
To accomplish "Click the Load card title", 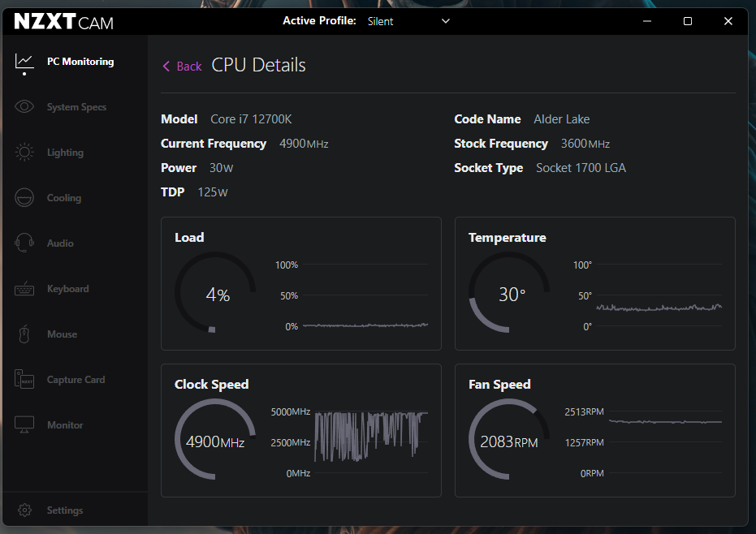I will pyautogui.click(x=189, y=237).
